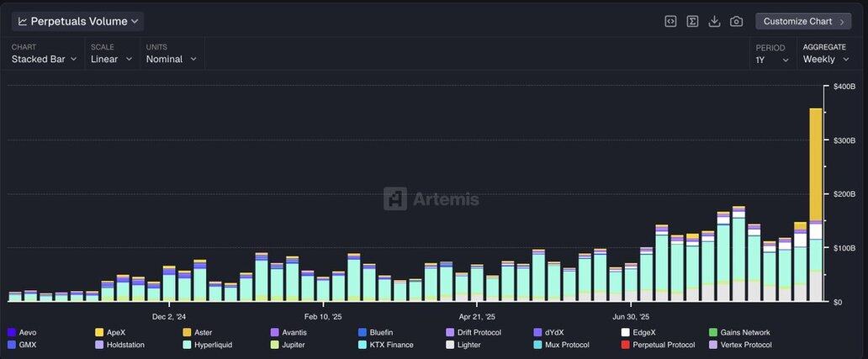Viewport: 868px width, 359px height.
Task: Click the $200B y-axis label
Action: [x=844, y=193]
